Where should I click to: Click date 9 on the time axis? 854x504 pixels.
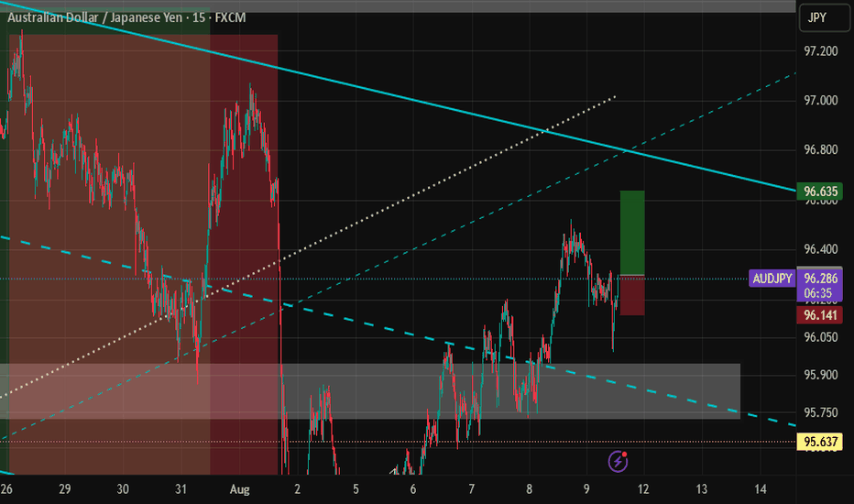click(x=586, y=488)
